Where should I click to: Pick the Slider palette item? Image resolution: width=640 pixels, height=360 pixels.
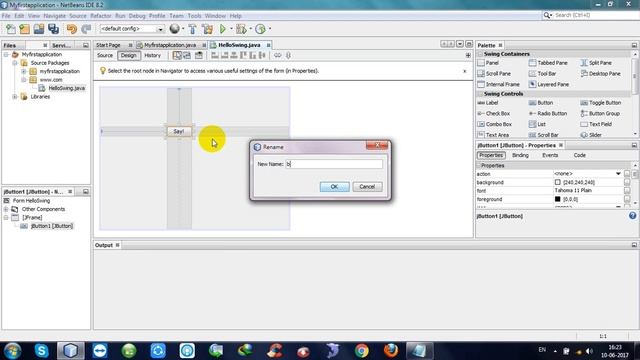(591, 135)
